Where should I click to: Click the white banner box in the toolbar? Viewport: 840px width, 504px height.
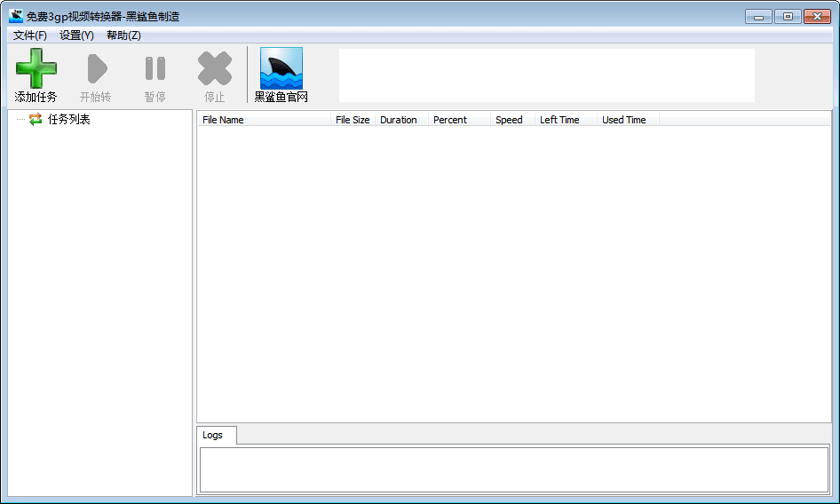tap(547, 75)
